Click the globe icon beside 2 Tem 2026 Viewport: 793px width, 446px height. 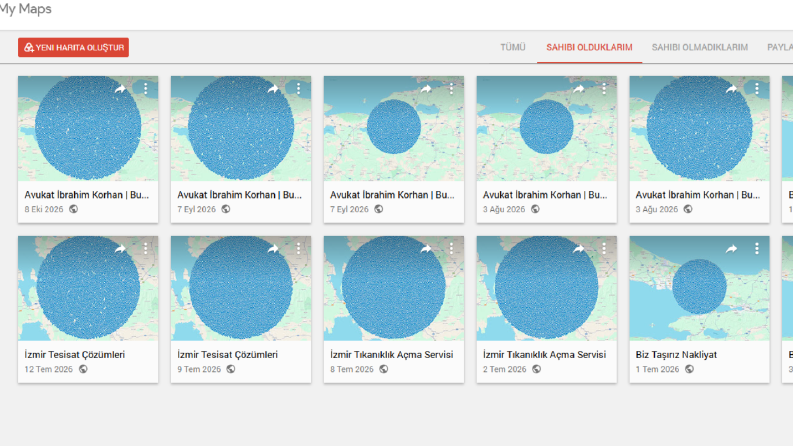click(x=536, y=369)
